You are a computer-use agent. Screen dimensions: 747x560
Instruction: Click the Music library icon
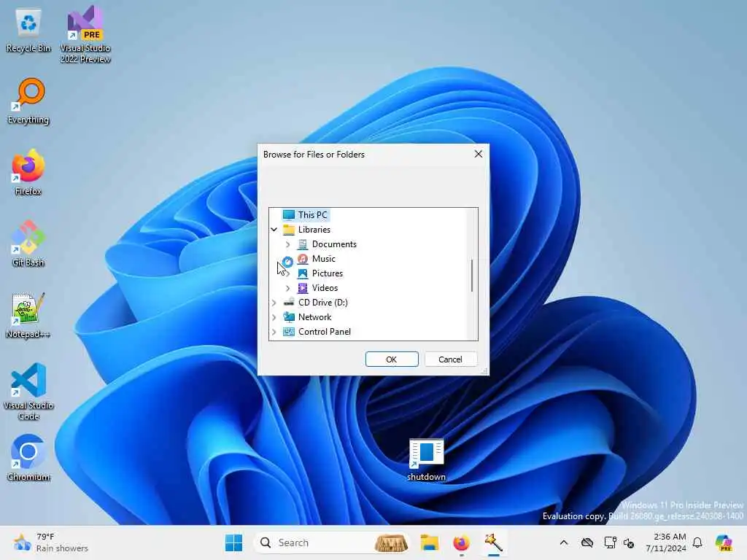pyautogui.click(x=303, y=259)
